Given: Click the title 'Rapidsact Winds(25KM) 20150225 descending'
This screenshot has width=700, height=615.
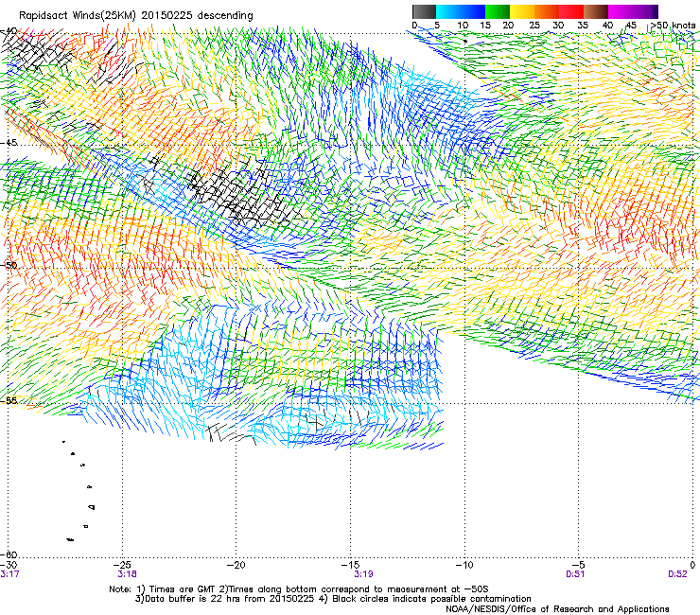Looking at the screenshot, I should (x=136, y=16).
